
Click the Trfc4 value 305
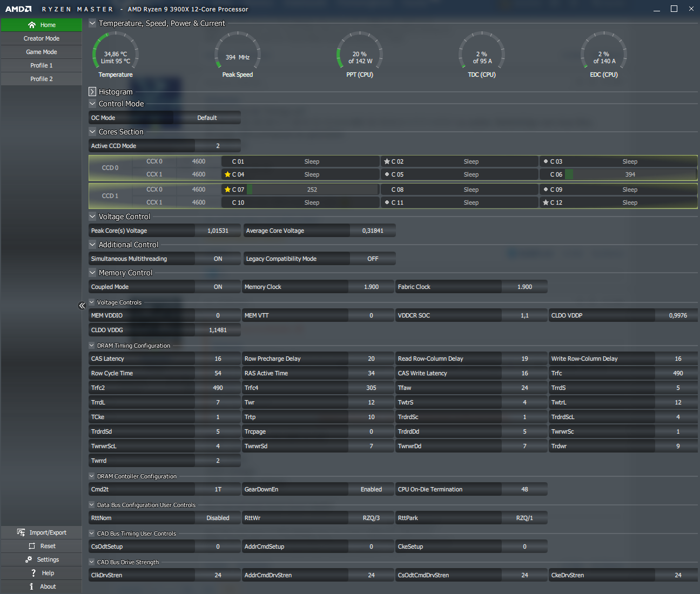click(x=371, y=388)
